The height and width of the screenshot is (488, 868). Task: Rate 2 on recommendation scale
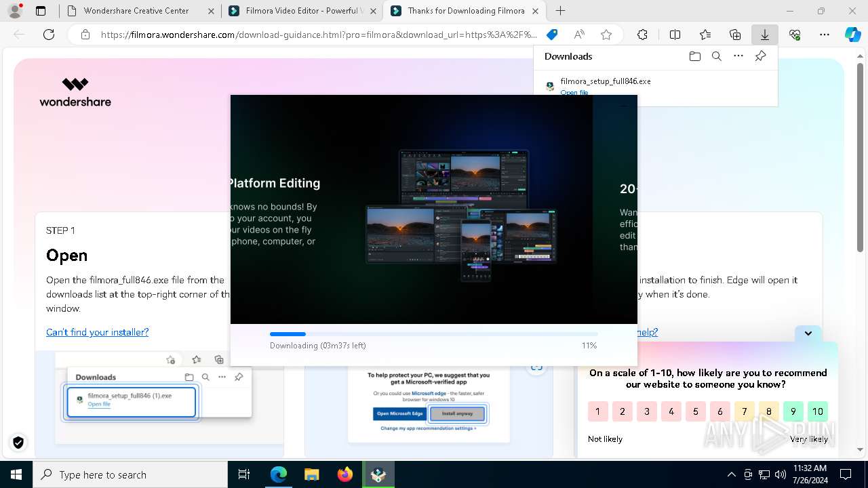(x=622, y=411)
